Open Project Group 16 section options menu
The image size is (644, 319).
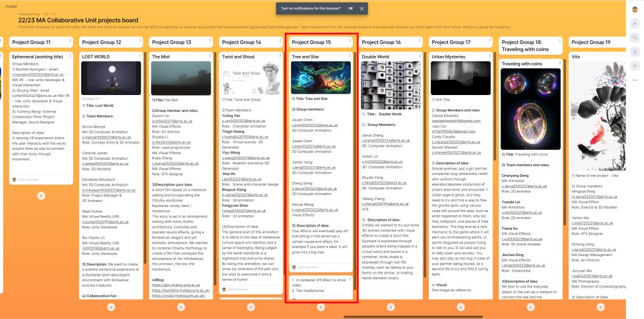coord(419,41)
